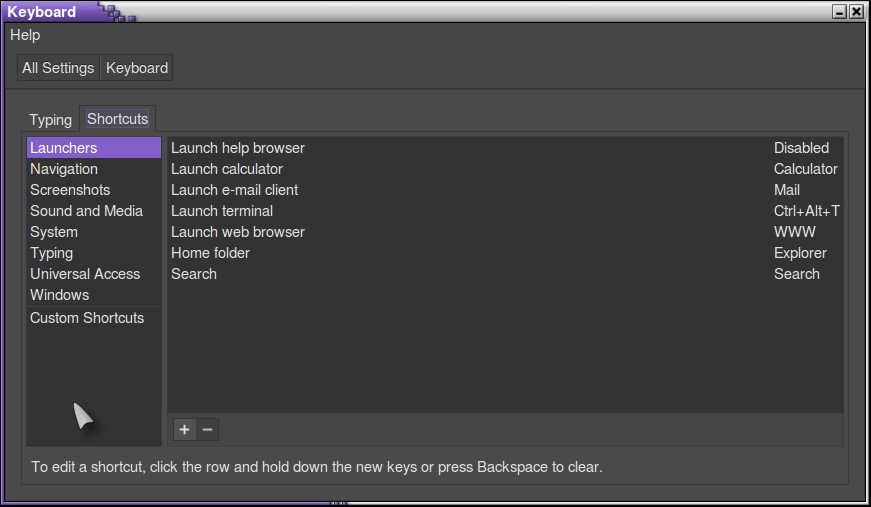Select the System category
Screen dimensions: 871x507
[x=54, y=232]
